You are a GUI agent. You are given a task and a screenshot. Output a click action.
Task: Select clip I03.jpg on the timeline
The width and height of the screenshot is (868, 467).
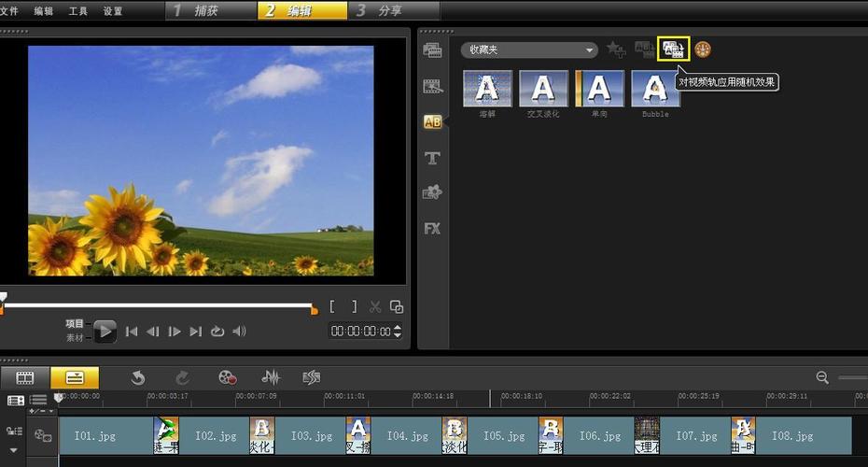[311, 436]
